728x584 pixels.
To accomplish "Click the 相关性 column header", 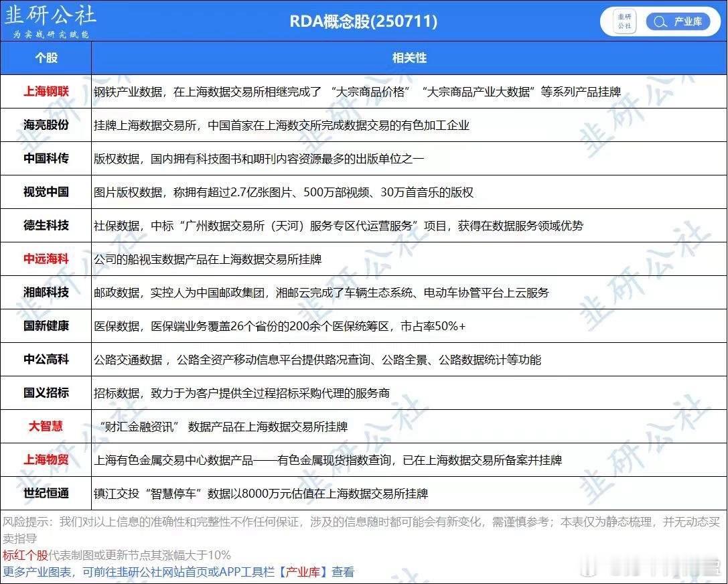I will (x=409, y=58).
